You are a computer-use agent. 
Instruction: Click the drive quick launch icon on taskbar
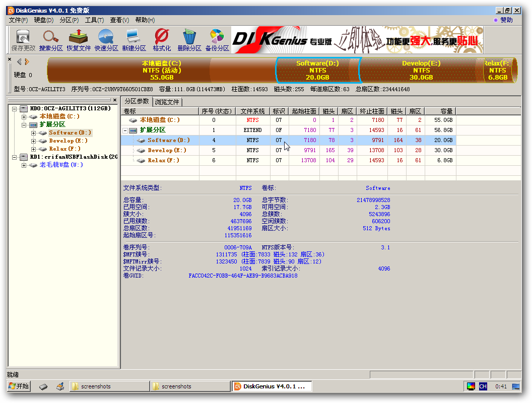tap(43, 387)
